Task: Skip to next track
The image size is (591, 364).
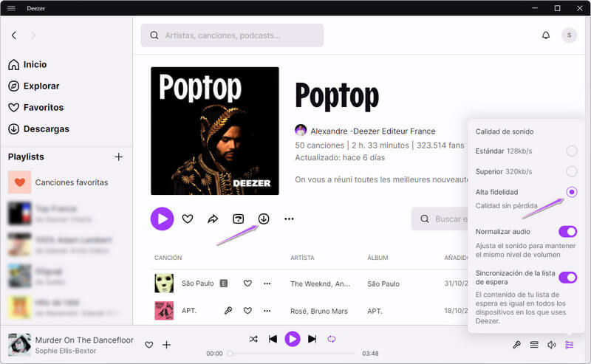Action: click(x=312, y=339)
